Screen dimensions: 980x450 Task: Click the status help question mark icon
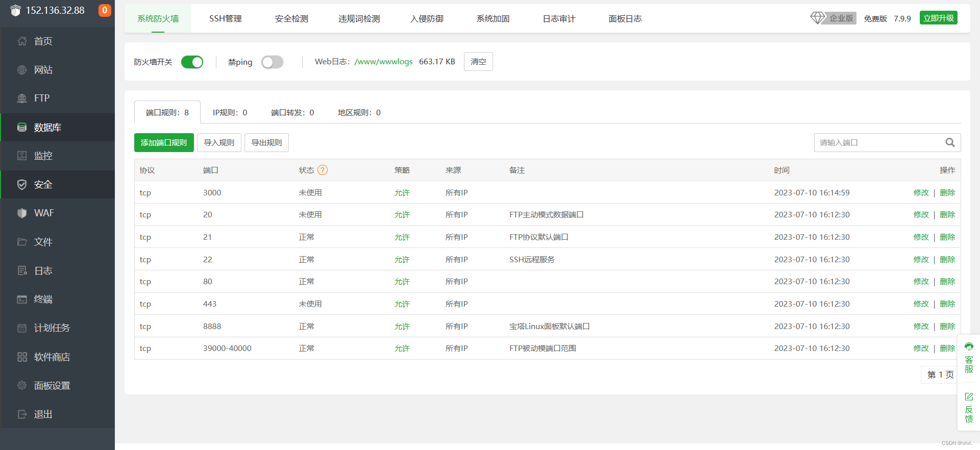pos(323,170)
